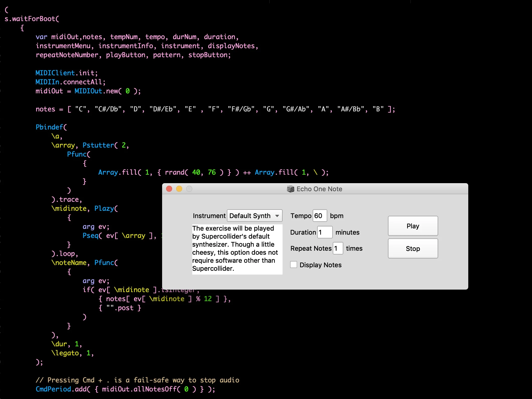Open the Default Synth instrument dropdown
The image size is (532, 399).
click(254, 216)
